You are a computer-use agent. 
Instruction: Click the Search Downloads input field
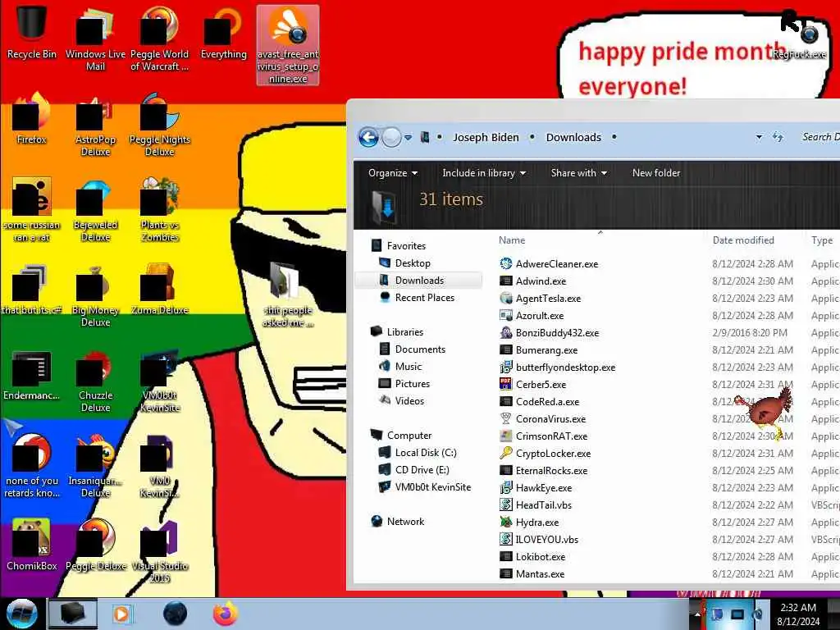(x=819, y=137)
